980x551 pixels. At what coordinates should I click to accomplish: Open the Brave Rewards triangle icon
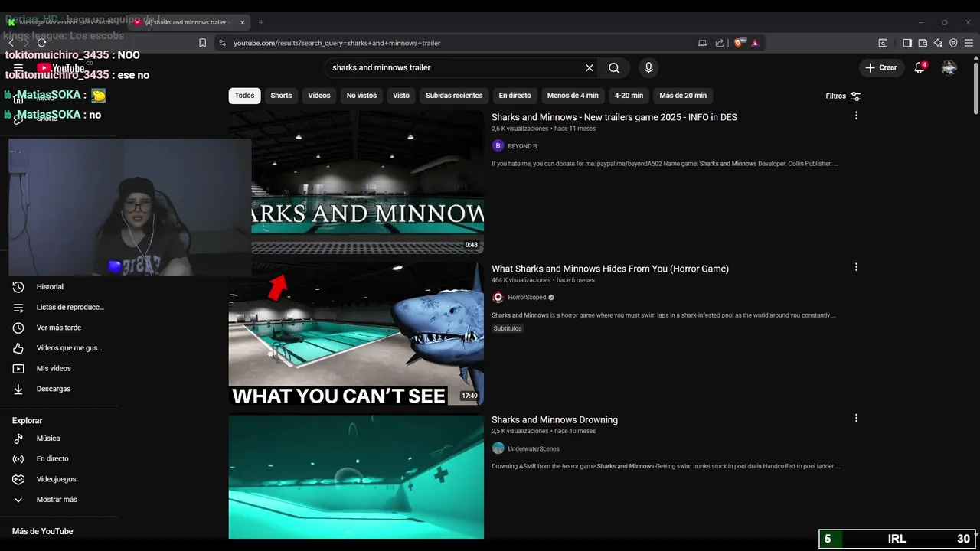click(x=755, y=43)
